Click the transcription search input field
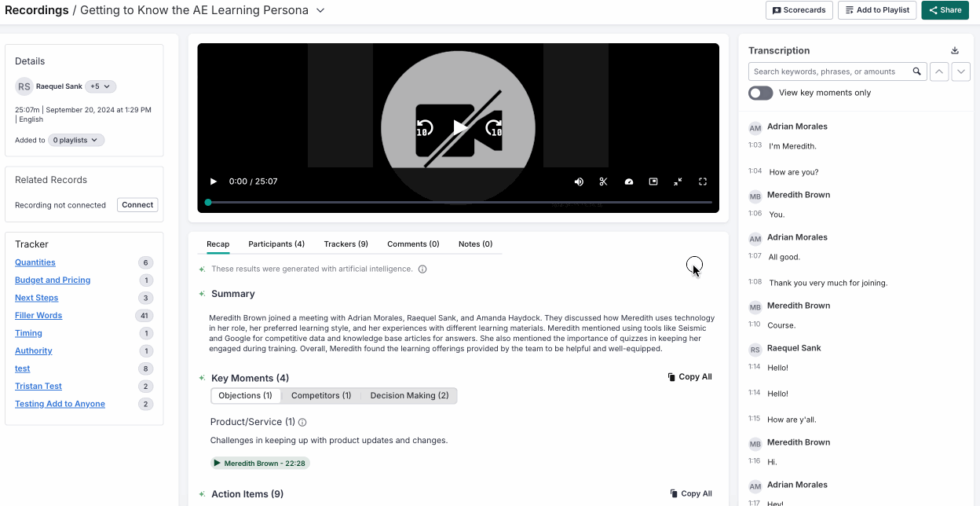This screenshot has height=506, width=980. (x=825, y=71)
